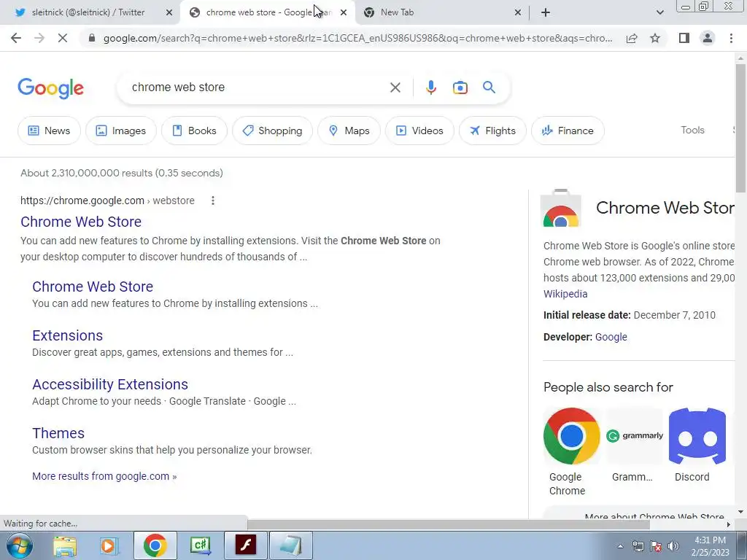This screenshot has height=560, width=747.
Task: Open the share this page icon
Action: (632, 38)
